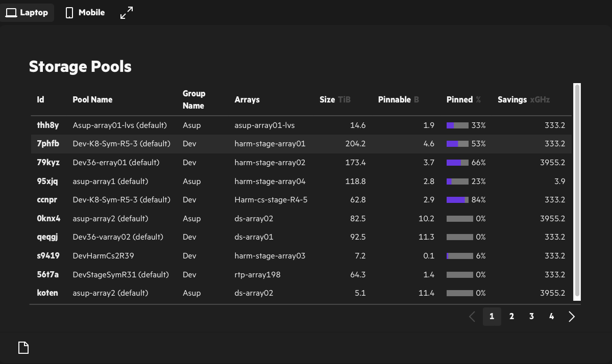Click the Arrays column header
Viewport: 612px width, 364px height.
coord(247,100)
